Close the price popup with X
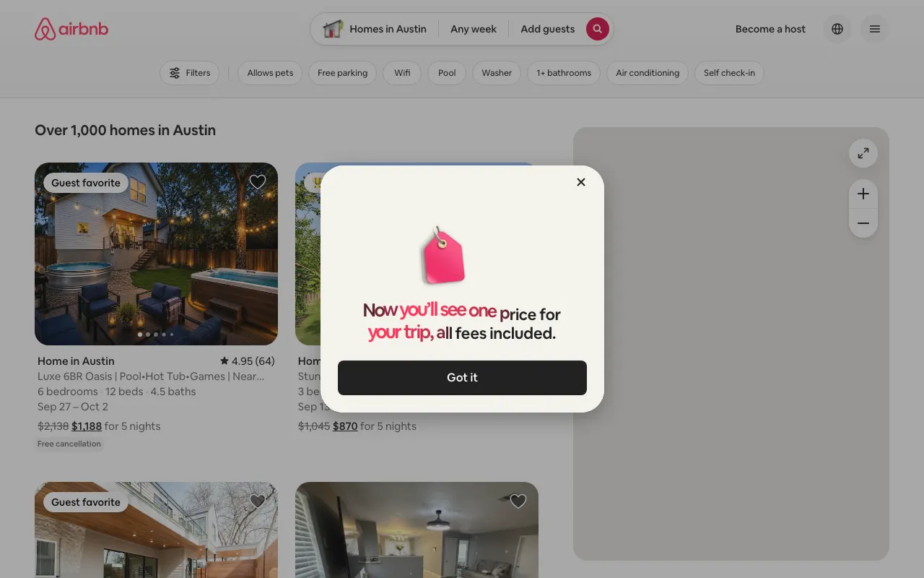924x578 pixels. [581, 182]
